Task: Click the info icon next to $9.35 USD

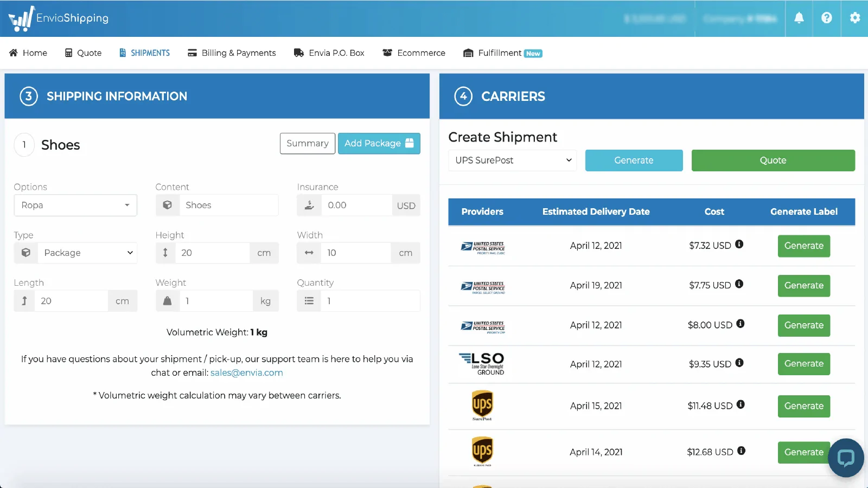Action: click(x=739, y=363)
